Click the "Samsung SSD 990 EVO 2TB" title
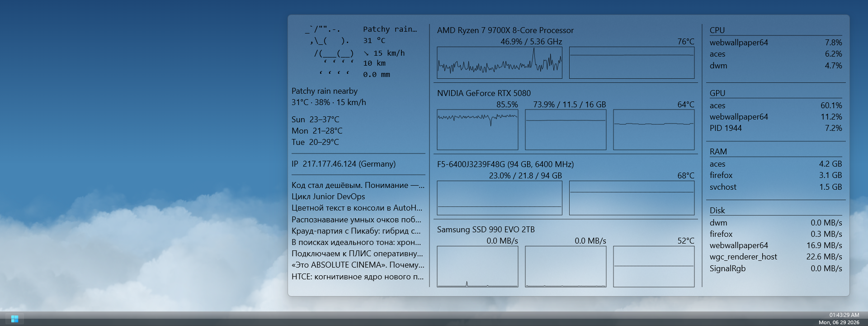Screen dimensions: 868x326 pos(486,230)
